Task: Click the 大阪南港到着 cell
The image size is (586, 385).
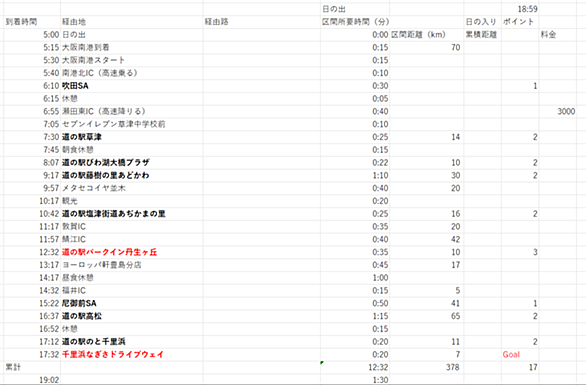Action: [132, 47]
